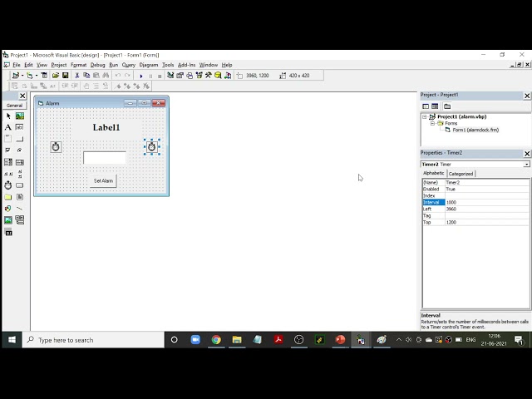Image resolution: width=532 pixels, height=399 pixels.
Task: Click View Object in Project panel
Action: tap(435, 106)
